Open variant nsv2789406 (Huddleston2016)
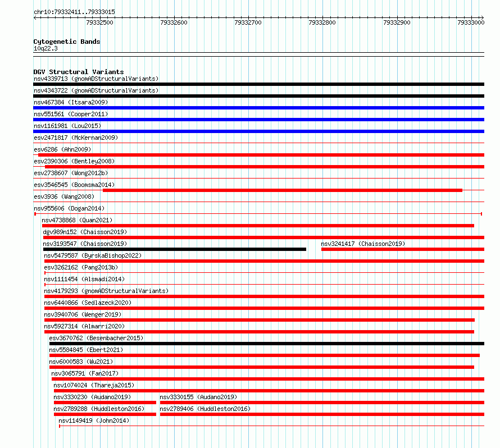 [x=206, y=409]
